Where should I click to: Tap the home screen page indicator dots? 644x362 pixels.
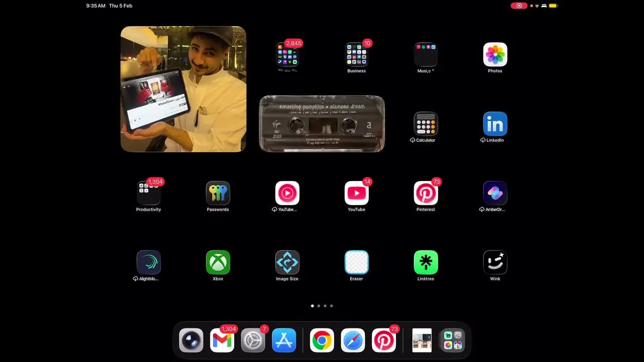322,306
